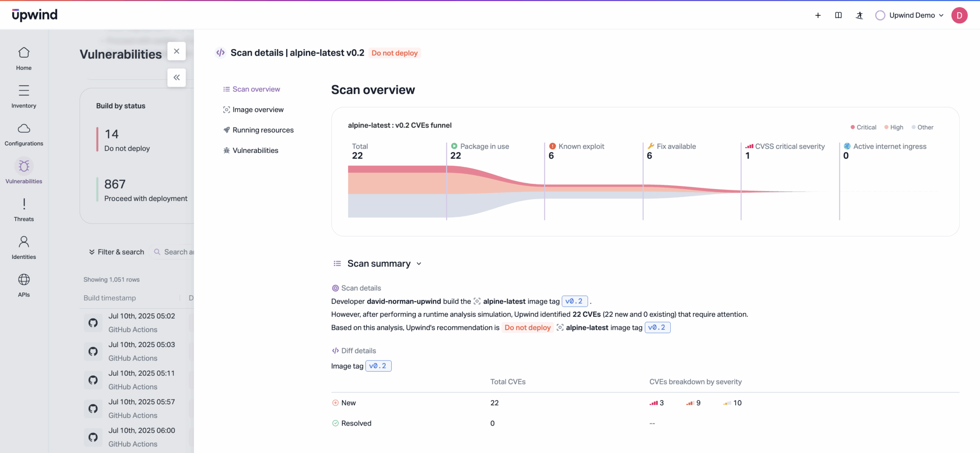Jump to the Vulnerabilities section in the scan menu
The image size is (980, 453).
[x=251, y=150]
